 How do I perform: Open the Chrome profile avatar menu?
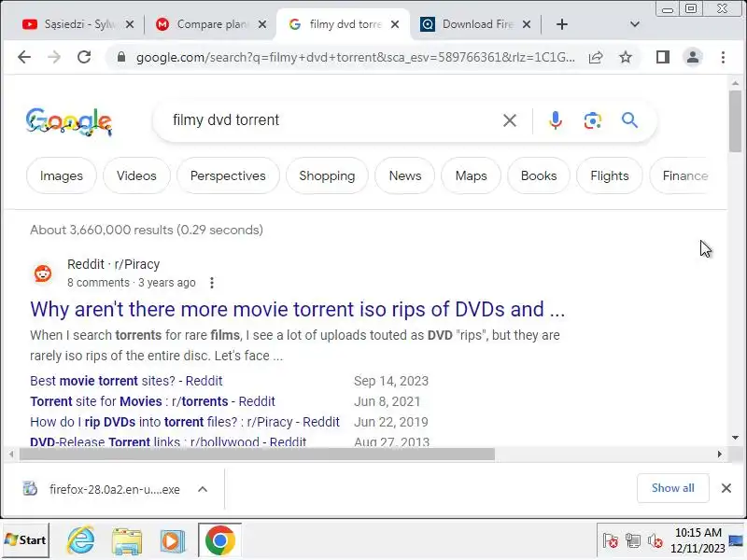(693, 57)
